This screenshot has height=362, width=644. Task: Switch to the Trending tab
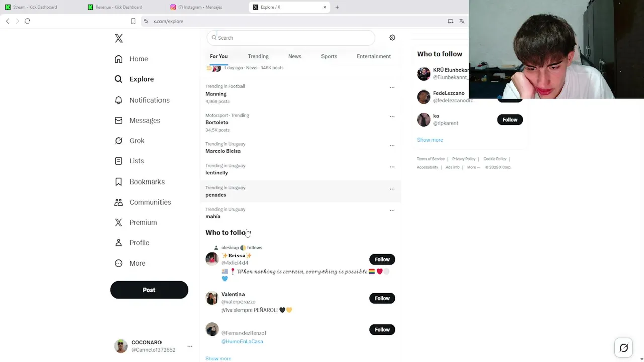[258, 56]
